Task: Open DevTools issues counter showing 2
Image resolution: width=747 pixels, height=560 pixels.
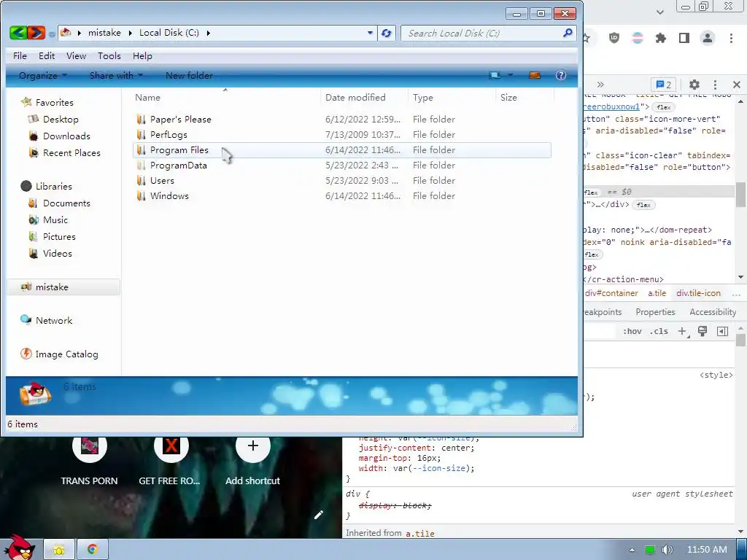Action: point(663,85)
